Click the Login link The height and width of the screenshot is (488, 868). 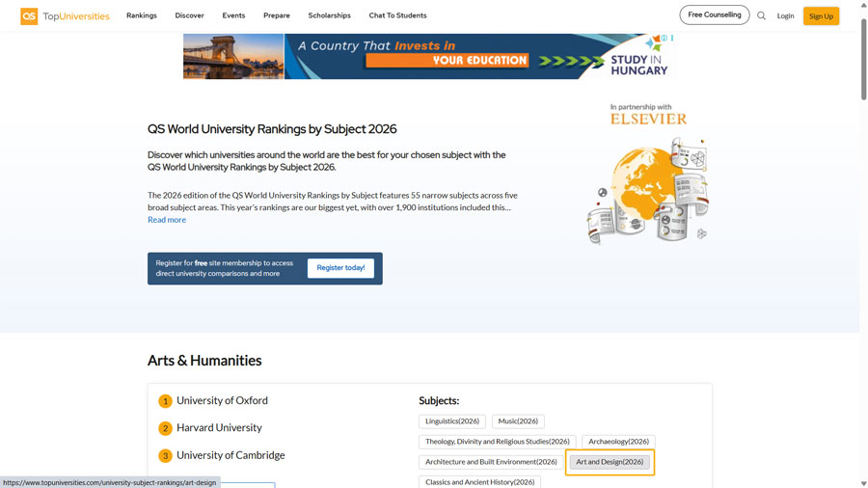click(785, 16)
